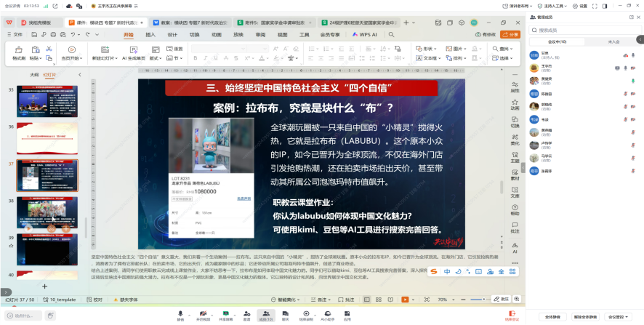Click the AI side panel icon
The width and height of the screenshot is (644, 325).
(x=515, y=248)
